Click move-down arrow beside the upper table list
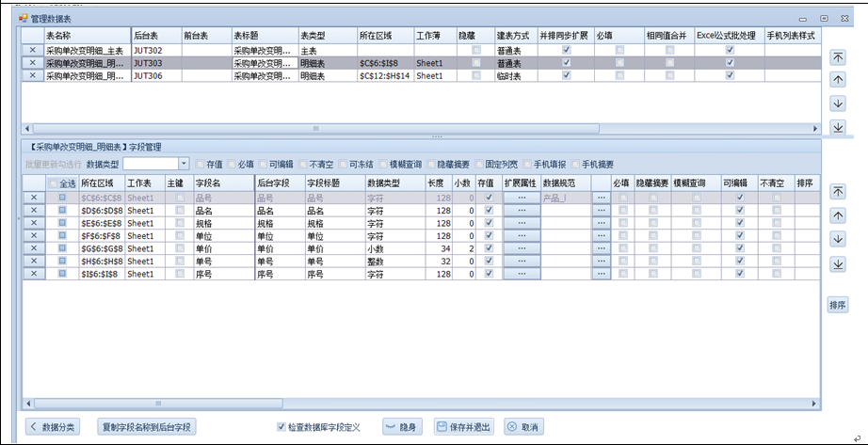 pos(838,103)
